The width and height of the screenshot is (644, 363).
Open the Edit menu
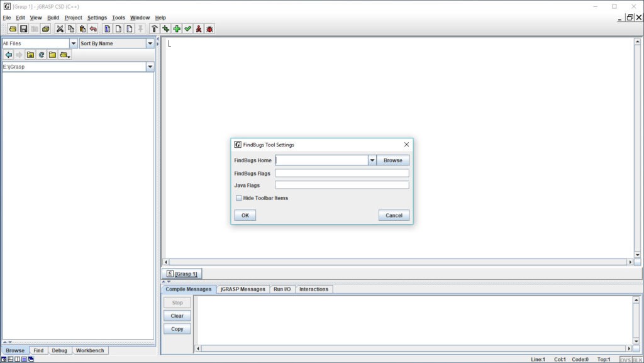coord(21,18)
